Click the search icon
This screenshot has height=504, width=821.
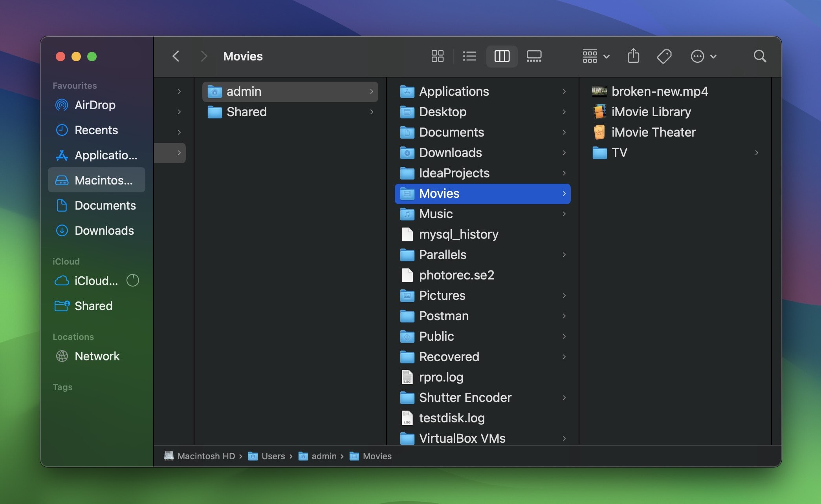761,56
